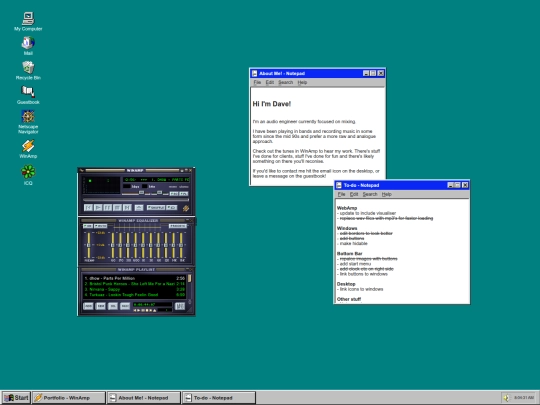The image size is (540, 405).
Task: Click the mini play button in playlist
Action: pos(138,310)
